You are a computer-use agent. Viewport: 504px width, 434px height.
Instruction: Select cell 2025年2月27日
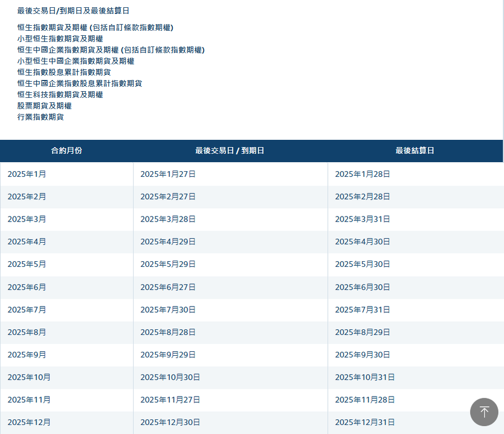click(x=230, y=197)
